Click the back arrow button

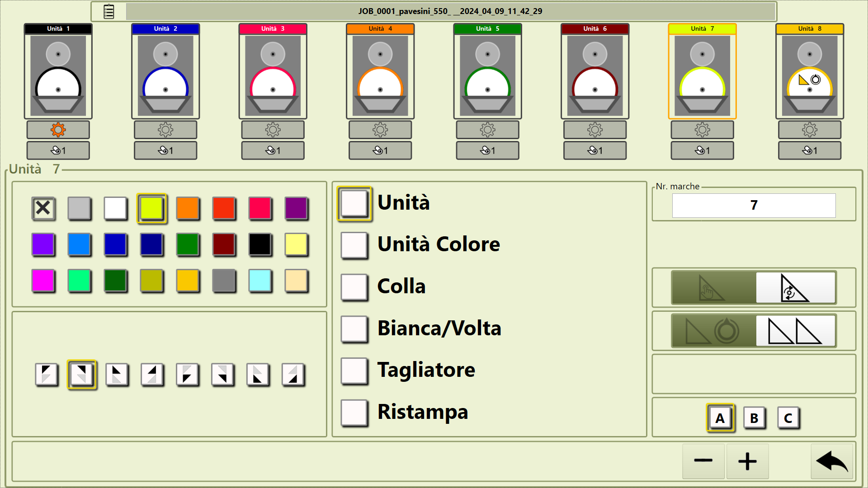[831, 461]
